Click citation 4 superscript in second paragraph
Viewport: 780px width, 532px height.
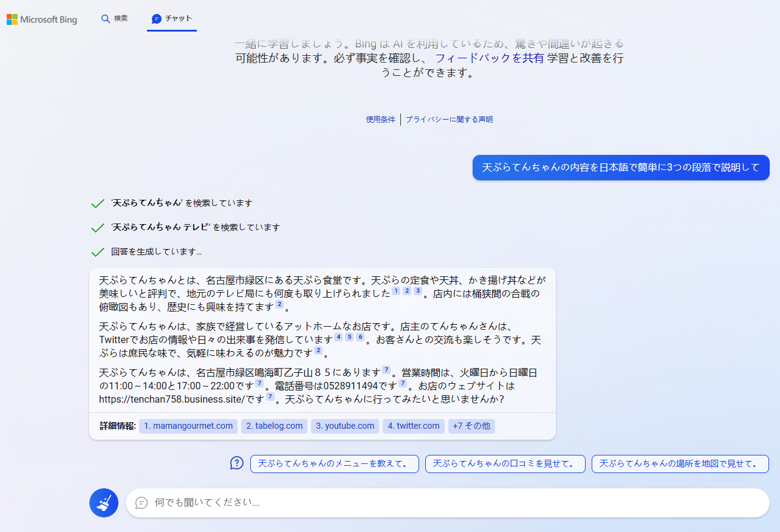click(338, 337)
